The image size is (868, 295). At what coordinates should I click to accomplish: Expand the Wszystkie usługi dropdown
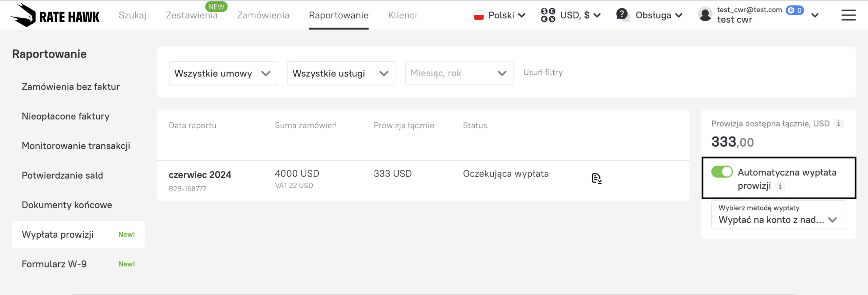(341, 73)
